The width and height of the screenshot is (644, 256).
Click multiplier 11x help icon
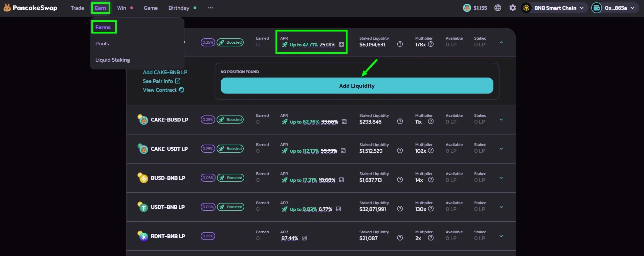(x=431, y=121)
